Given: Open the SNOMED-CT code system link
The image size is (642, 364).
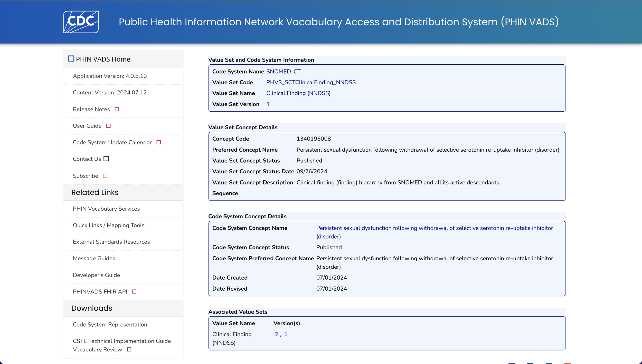Looking at the screenshot, I should [x=283, y=72].
